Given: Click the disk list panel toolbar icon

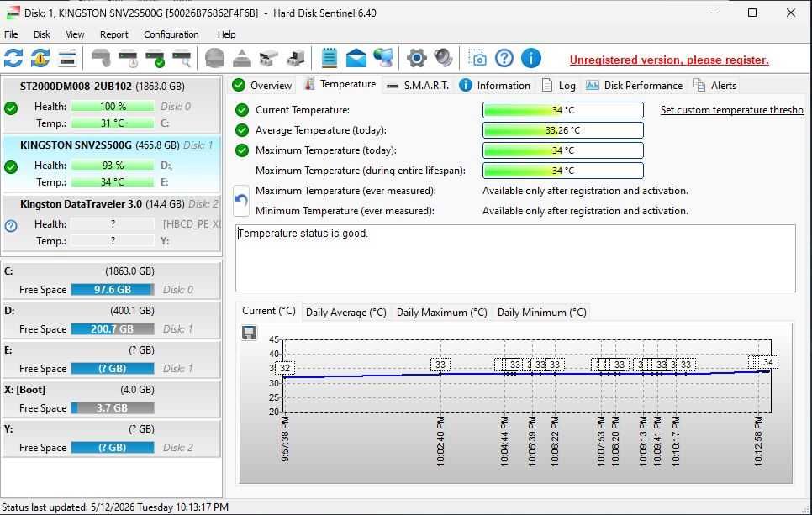Looking at the screenshot, I should [x=67, y=58].
